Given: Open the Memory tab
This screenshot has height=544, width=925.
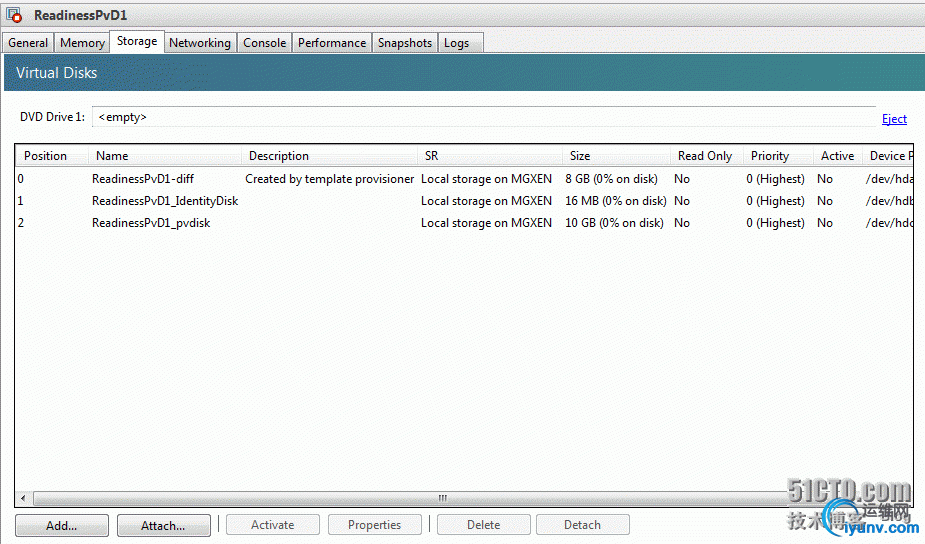Looking at the screenshot, I should click(x=82, y=42).
